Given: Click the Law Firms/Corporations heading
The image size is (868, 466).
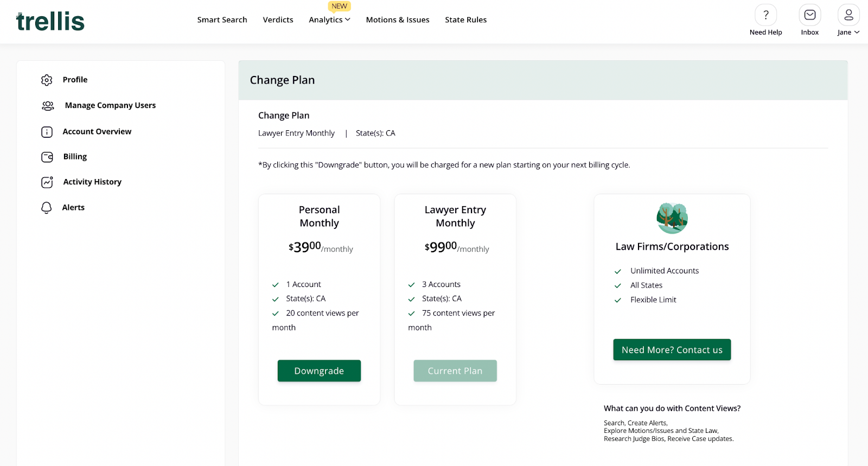Looking at the screenshot, I should coord(672,246).
